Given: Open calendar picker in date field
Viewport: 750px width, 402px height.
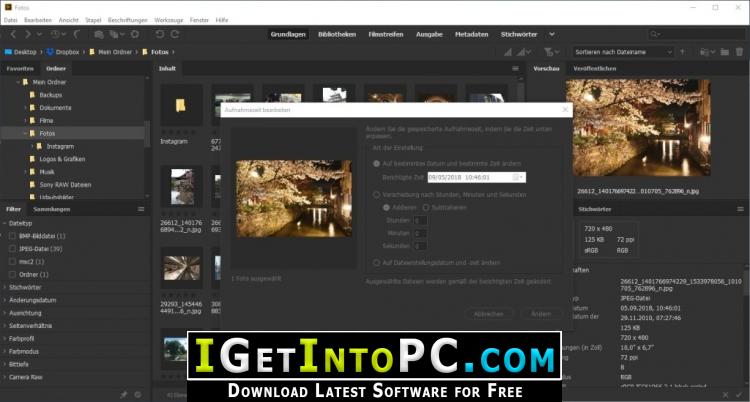Looking at the screenshot, I should pyautogui.click(x=518, y=177).
